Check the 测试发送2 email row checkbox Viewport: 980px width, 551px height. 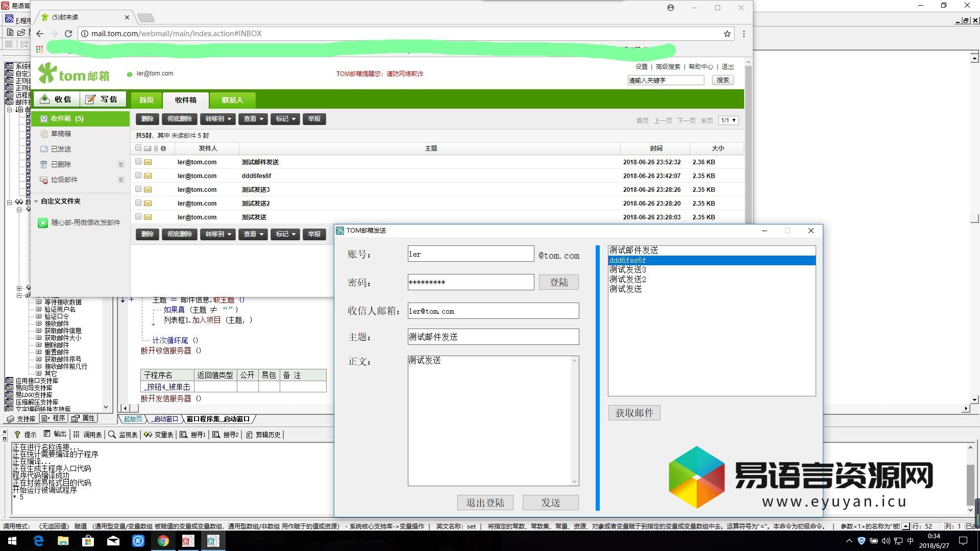[x=138, y=203]
